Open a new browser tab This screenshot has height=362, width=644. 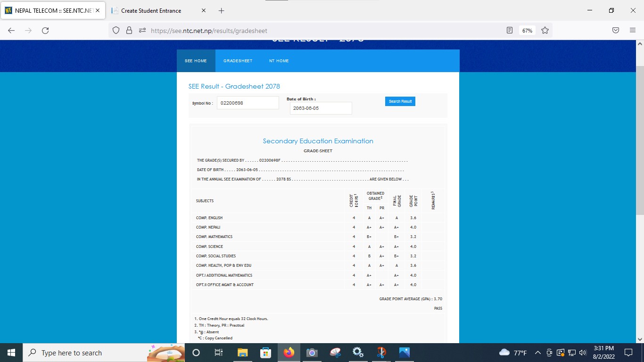222,10
